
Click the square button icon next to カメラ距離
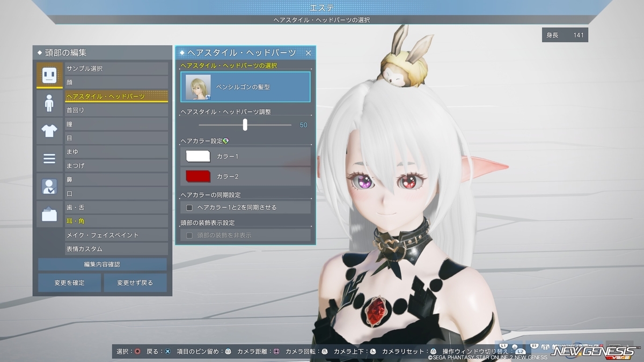coord(276,351)
